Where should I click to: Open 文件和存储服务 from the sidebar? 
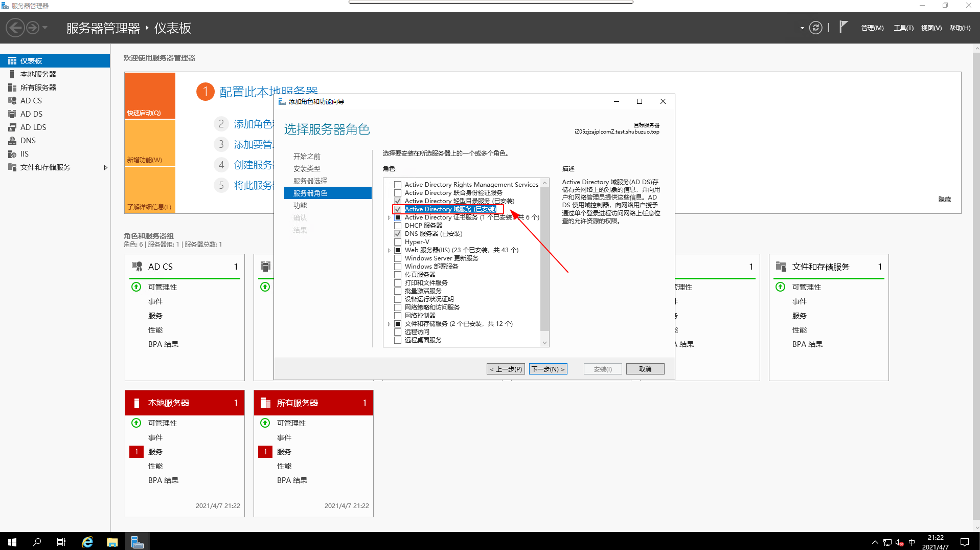pos(46,167)
